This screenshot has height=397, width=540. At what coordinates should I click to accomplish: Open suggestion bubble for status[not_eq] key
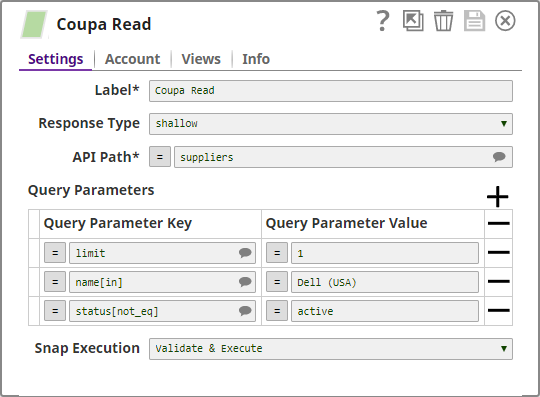[245, 311]
